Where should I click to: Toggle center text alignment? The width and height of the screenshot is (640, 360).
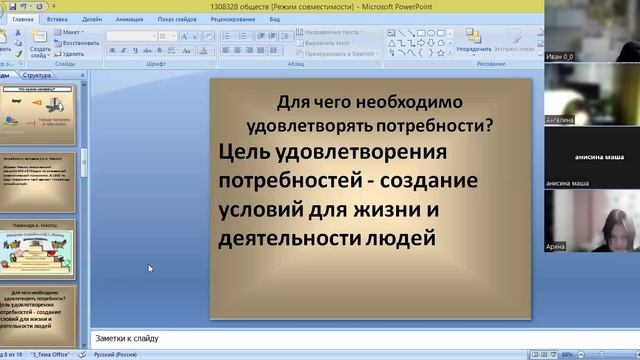pyautogui.click(x=237, y=50)
